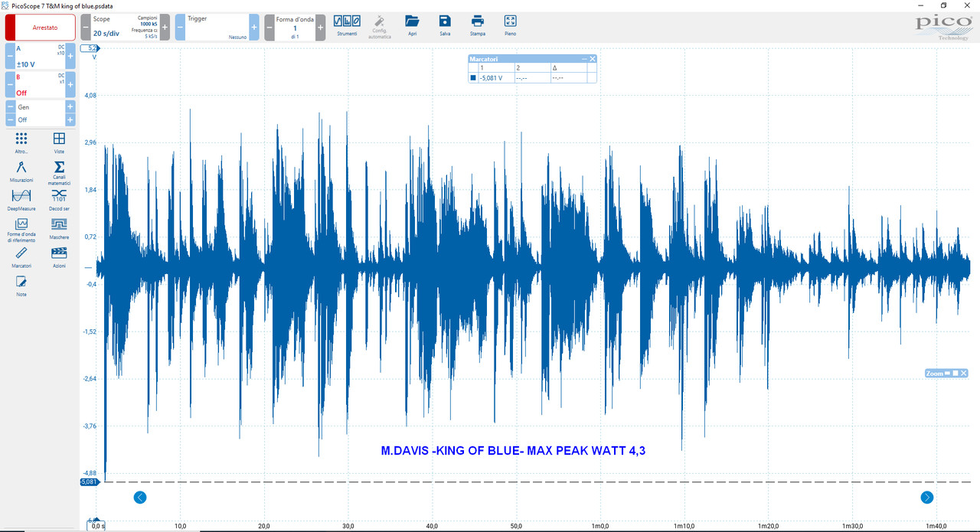Screen dimensions: 980x532
Task: Click Gen row plus button
Action: point(70,107)
